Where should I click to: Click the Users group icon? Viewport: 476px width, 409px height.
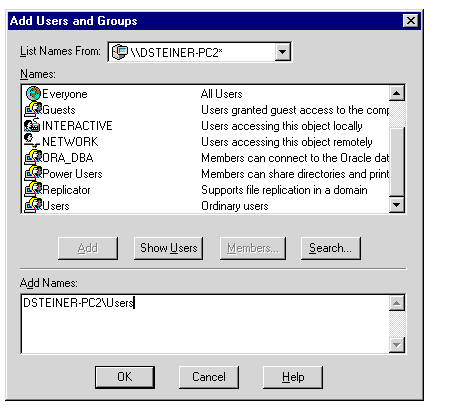33,205
